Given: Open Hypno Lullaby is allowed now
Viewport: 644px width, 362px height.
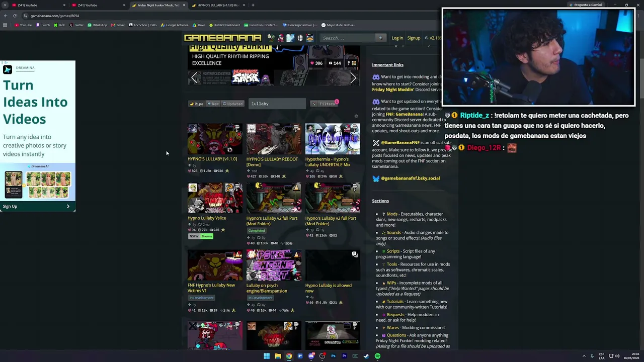Looking at the screenshot, I should (x=333, y=265).
